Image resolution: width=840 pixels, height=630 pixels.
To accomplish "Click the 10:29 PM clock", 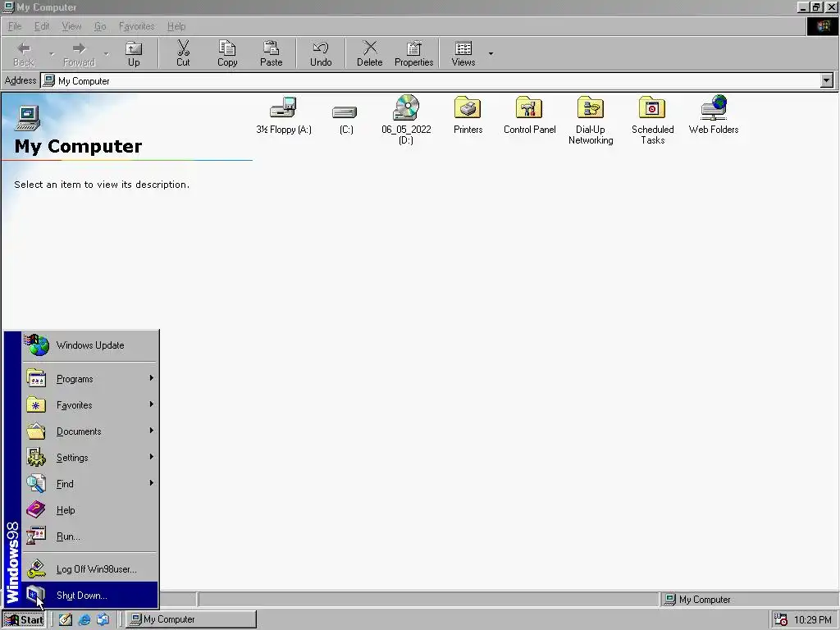I will pyautogui.click(x=813, y=620).
